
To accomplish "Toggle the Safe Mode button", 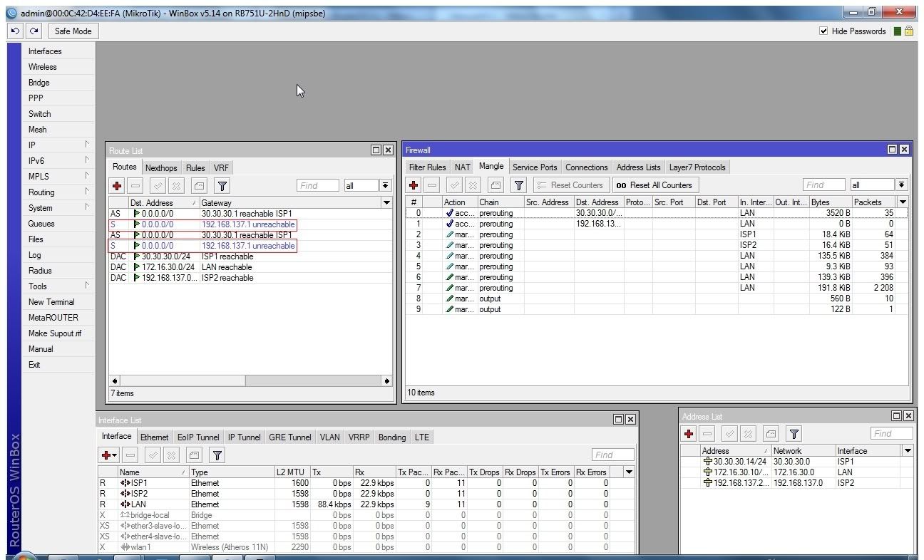I will [x=73, y=31].
